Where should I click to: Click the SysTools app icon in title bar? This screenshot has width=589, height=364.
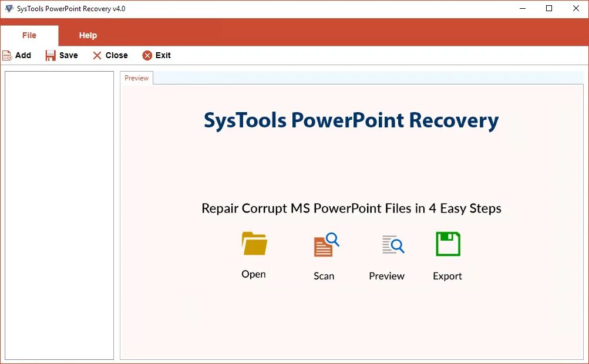9,8
